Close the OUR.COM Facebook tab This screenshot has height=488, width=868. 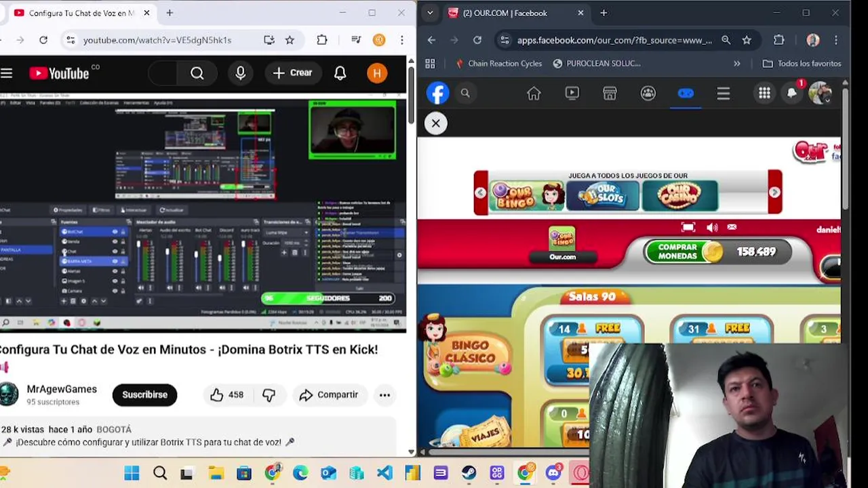coord(580,13)
